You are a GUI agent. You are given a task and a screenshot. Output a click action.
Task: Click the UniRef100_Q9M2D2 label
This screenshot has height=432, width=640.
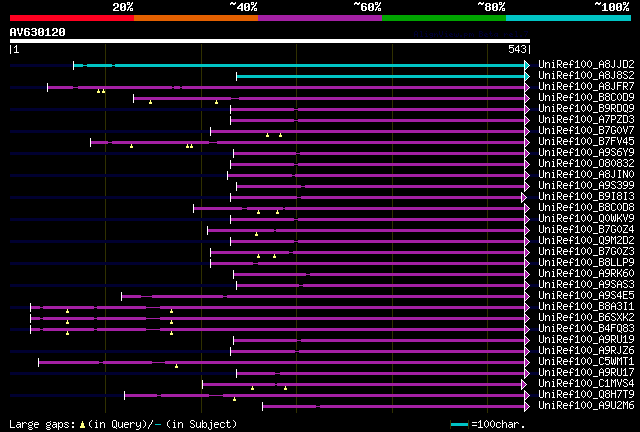point(586,240)
